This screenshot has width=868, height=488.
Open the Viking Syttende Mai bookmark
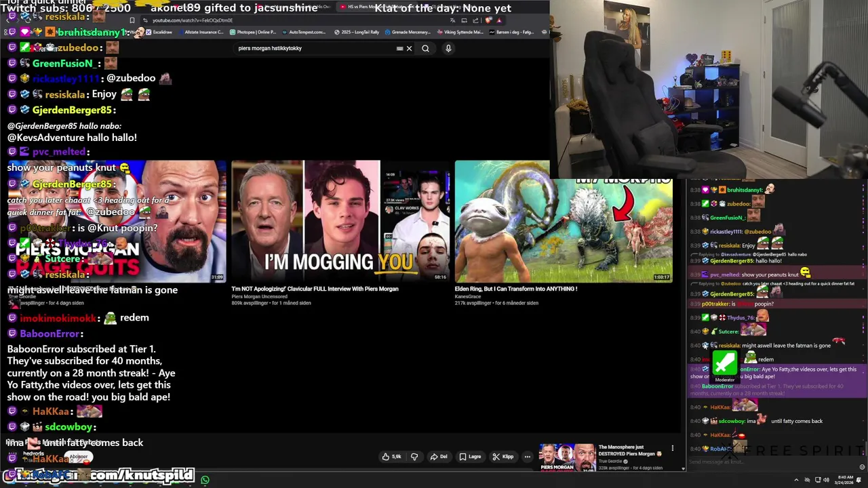[460, 32]
